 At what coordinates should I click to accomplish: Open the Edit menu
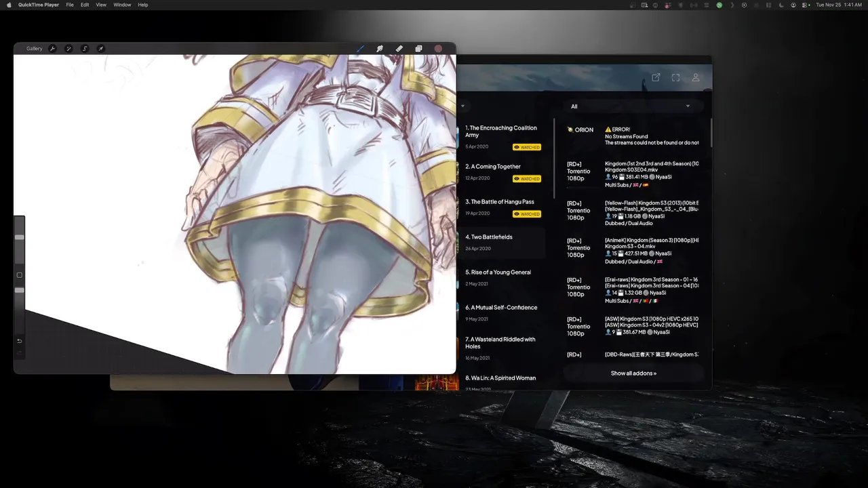85,5
